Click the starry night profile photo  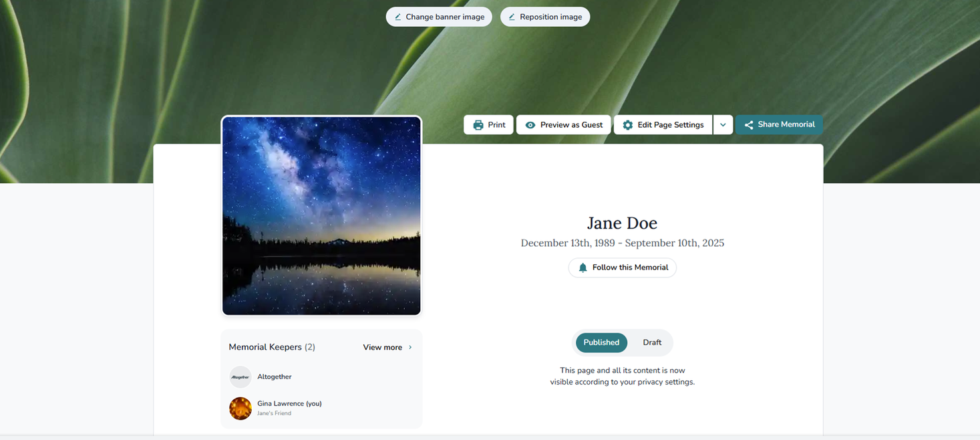coord(321,215)
